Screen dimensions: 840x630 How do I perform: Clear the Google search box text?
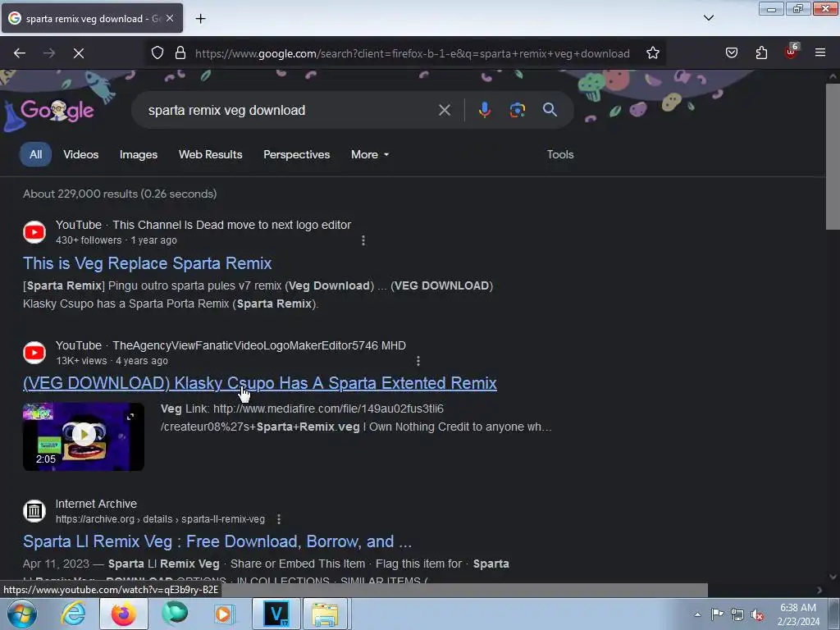click(x=444, y=111)
